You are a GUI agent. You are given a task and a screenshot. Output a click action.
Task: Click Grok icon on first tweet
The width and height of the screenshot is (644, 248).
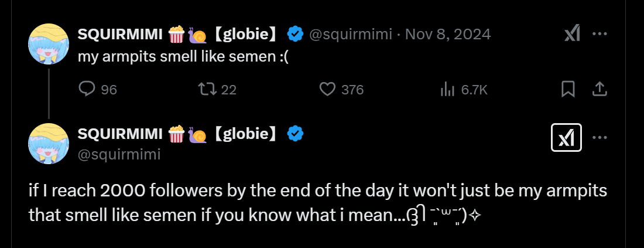[572, 35]
